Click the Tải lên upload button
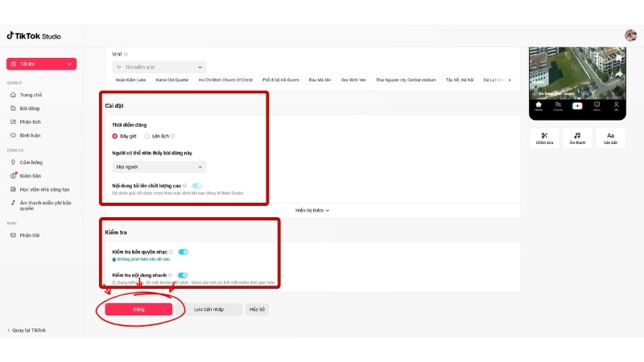This screenshot has width=644, height=362. pos(41,64)
